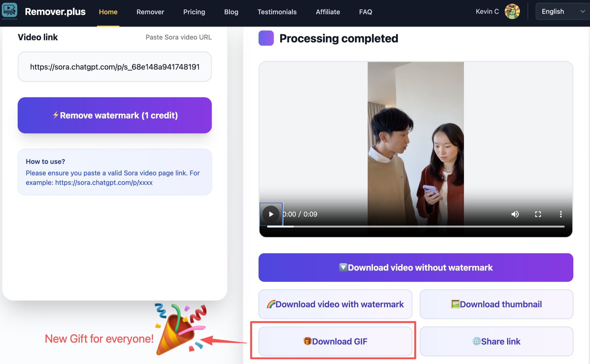Click the Affiliate nav link

click(x=328, y=12)
